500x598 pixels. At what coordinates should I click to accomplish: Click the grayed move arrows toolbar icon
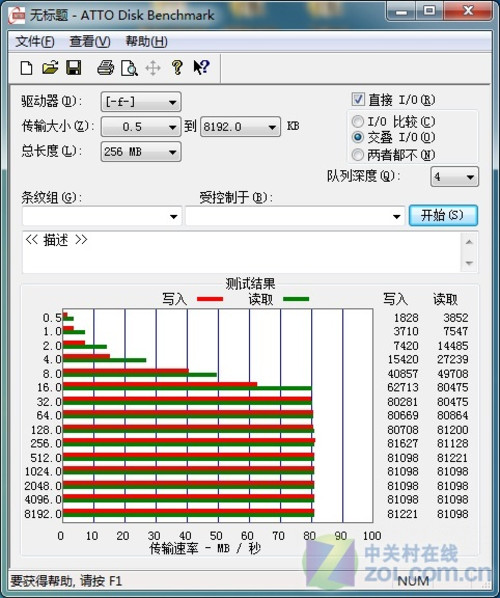153,68
